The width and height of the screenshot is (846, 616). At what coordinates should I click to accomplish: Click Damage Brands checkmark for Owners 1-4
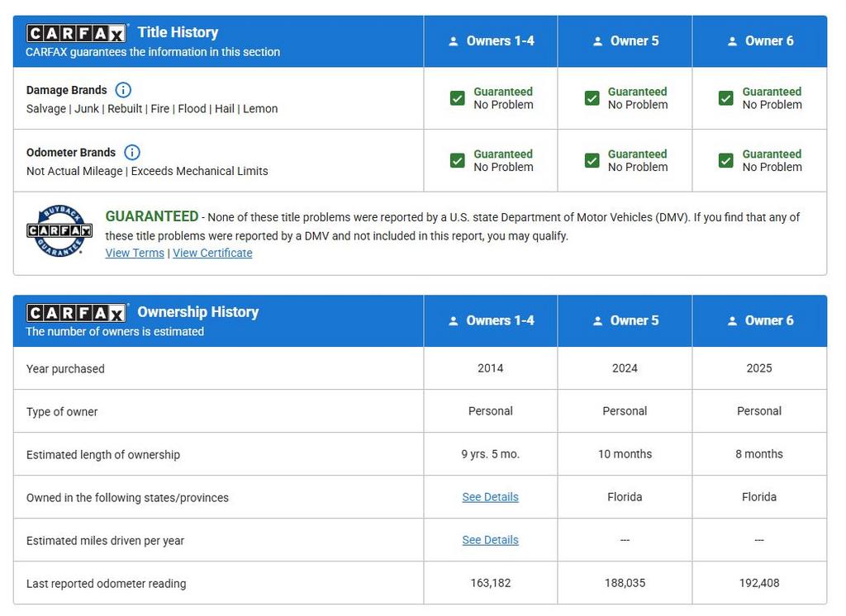point(458,98)
